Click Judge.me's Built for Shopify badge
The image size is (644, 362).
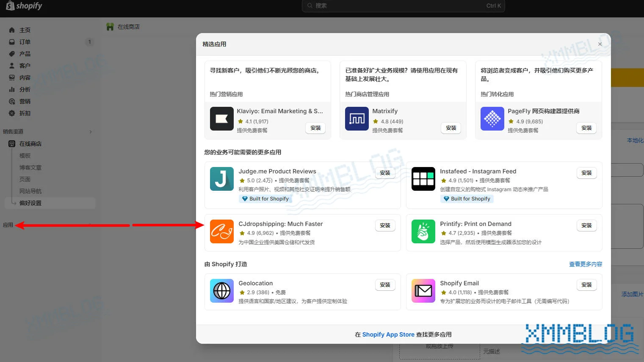[x=265, y=199]
